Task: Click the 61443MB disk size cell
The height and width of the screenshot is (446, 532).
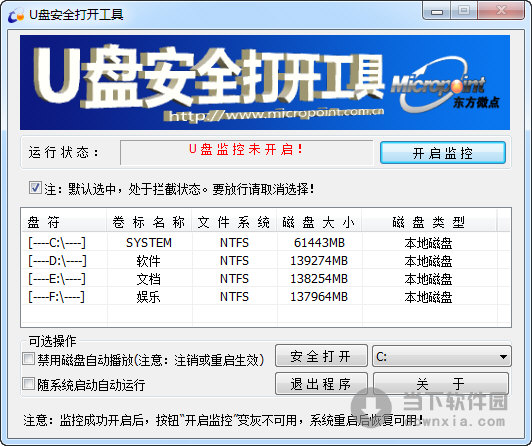Action: (x=319, y=243)
